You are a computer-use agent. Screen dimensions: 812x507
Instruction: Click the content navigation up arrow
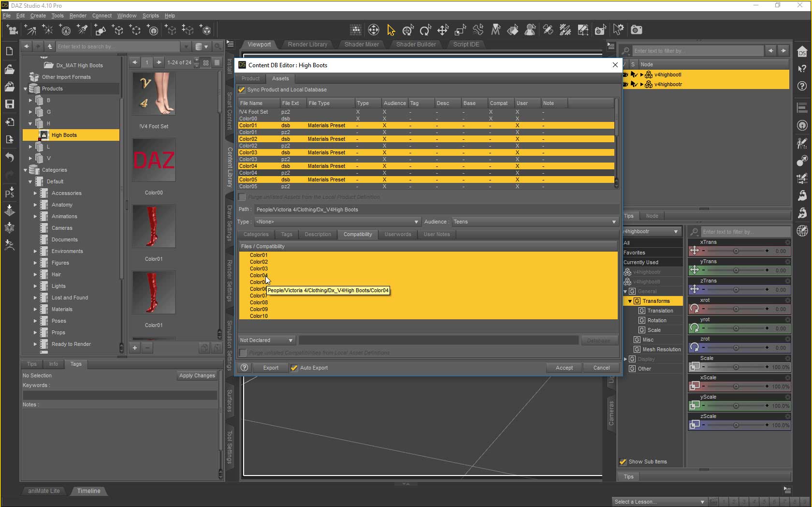click(50, 46)
